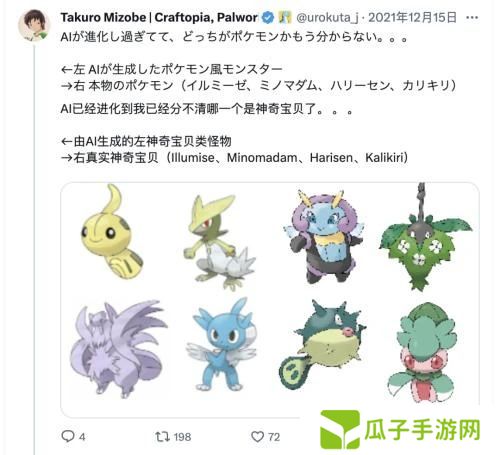The width and height of the screenshot is (500, 455).
Task: Retweet using the retweet arrows icon
Action: click(x=163, y=436)
